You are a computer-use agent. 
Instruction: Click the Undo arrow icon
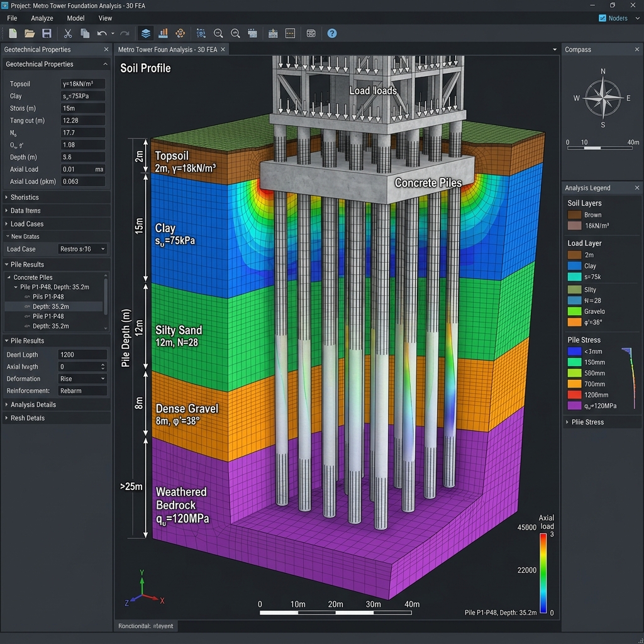(102, 34)
